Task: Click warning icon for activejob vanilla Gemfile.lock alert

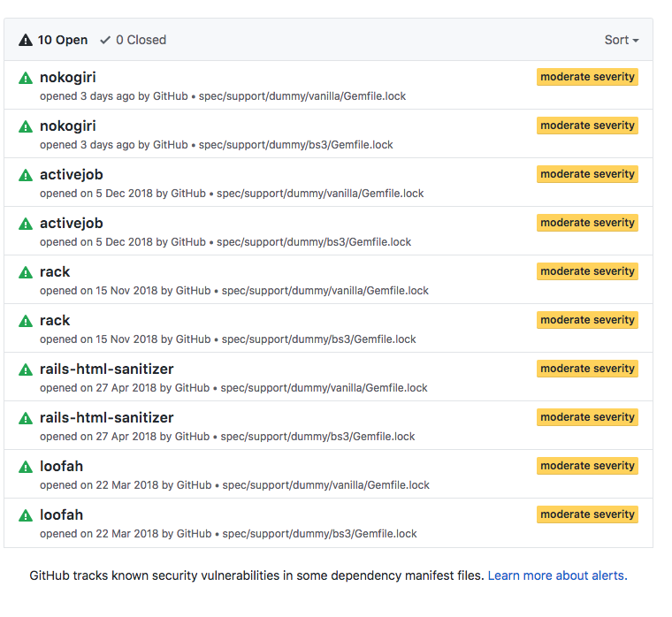Action: click(26, 175)
